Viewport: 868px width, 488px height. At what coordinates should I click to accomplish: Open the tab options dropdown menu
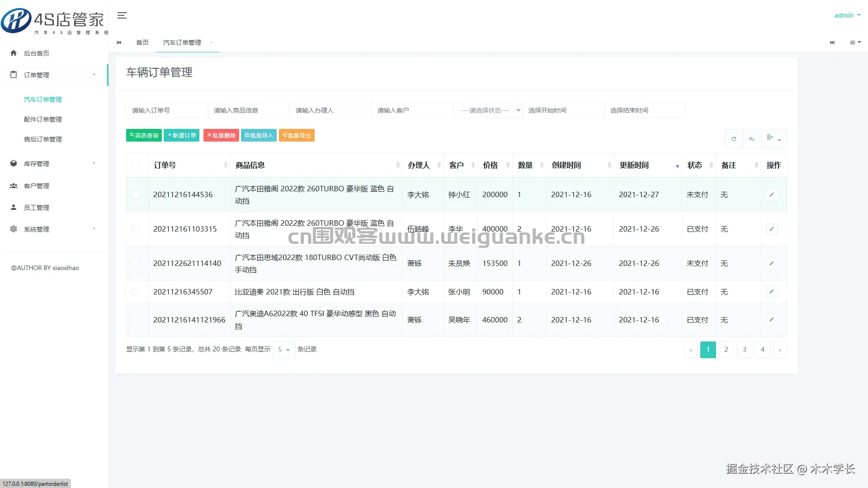[x=855, y=43]
